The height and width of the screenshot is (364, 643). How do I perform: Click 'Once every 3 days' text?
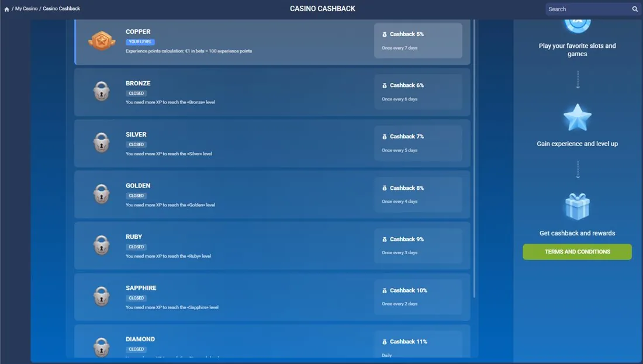(x=399, y=253)
